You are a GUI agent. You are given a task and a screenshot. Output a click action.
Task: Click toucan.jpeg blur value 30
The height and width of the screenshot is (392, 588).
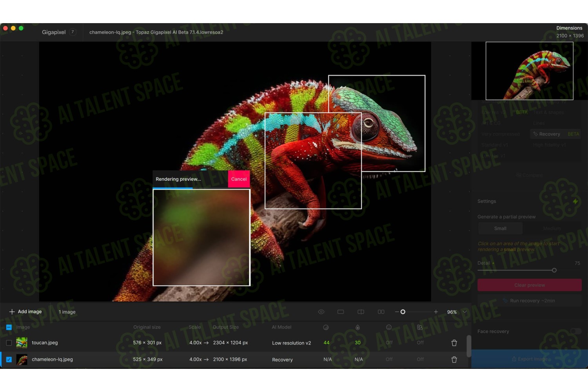pos(358,343)
